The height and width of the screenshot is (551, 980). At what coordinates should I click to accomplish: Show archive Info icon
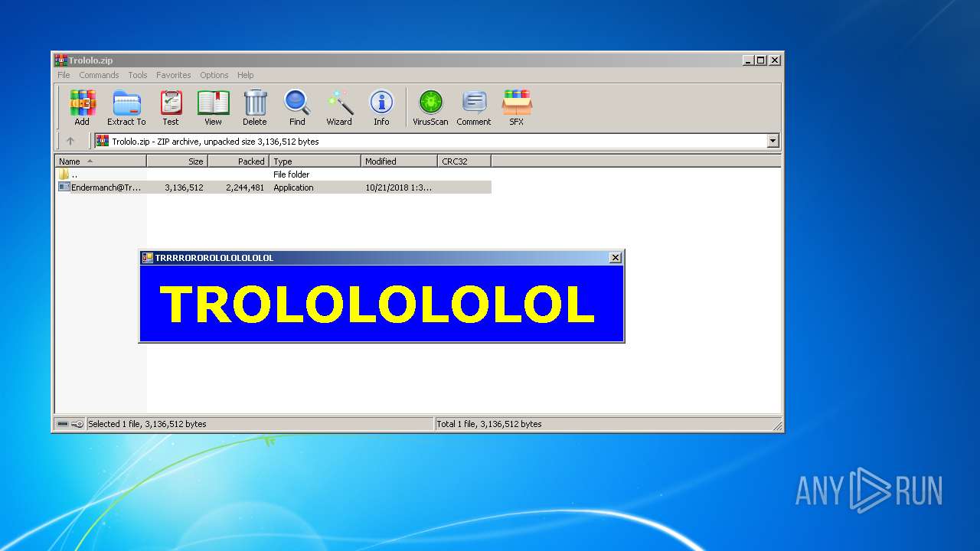(381, 107)
